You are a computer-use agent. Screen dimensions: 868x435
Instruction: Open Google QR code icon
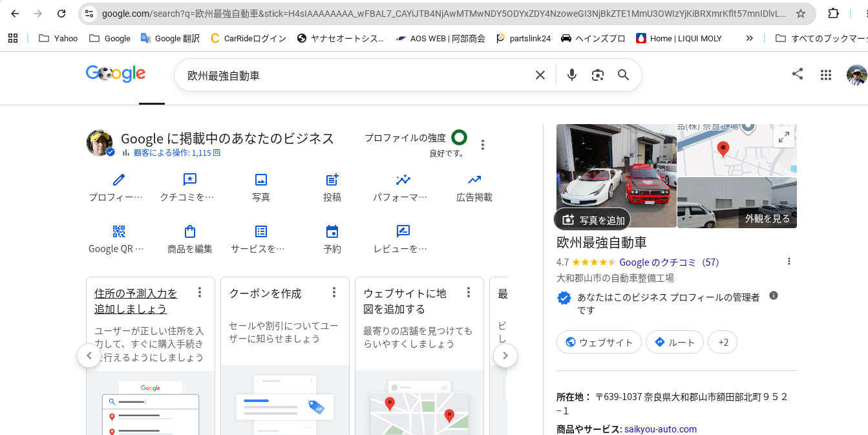click(118, 231)
